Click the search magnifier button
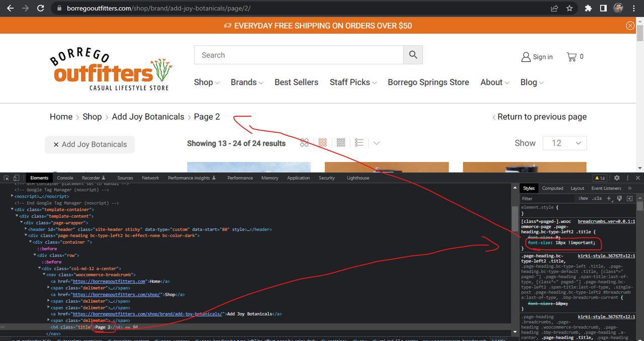The image size is (644, 341). 413,55
